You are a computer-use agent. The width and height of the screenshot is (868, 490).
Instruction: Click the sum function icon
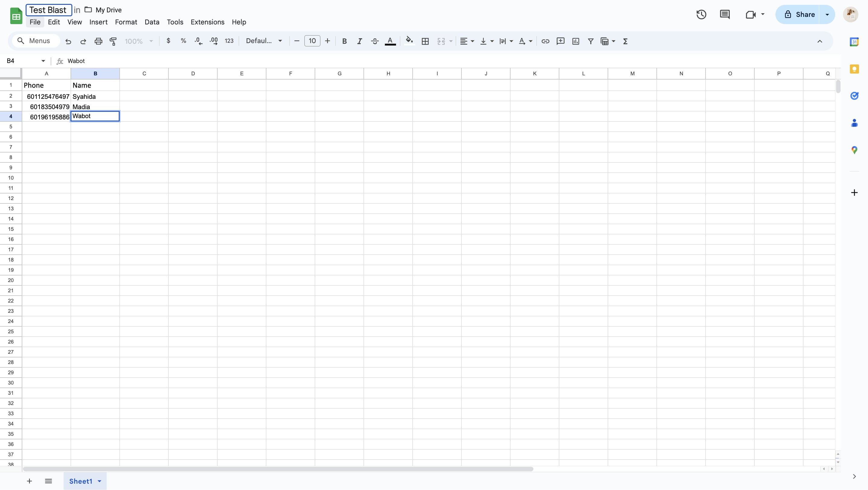tap(625, 41)
